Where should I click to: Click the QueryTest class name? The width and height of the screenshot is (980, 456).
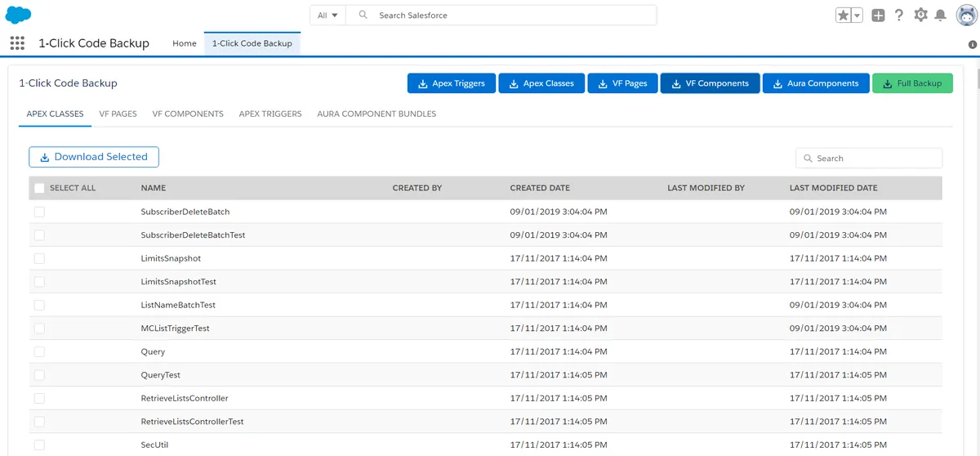(x=161, y=375)
